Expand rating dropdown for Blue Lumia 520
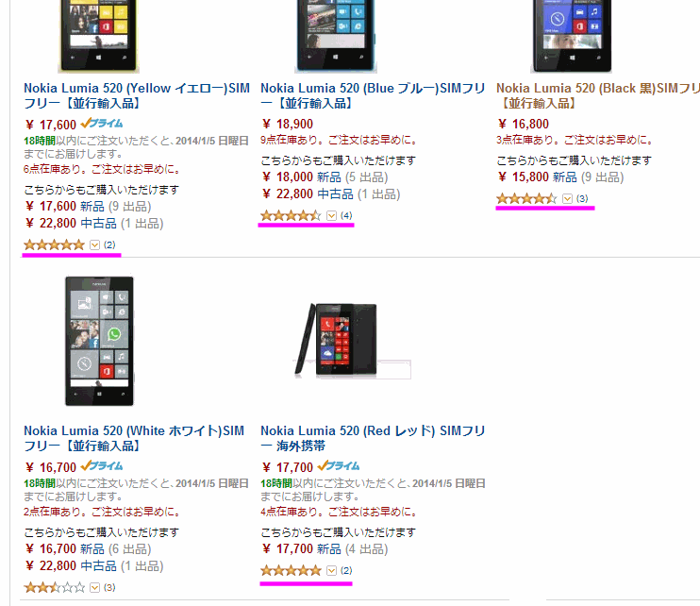The height and width of the screenshot is (606, 700). [x=331, y=216]
